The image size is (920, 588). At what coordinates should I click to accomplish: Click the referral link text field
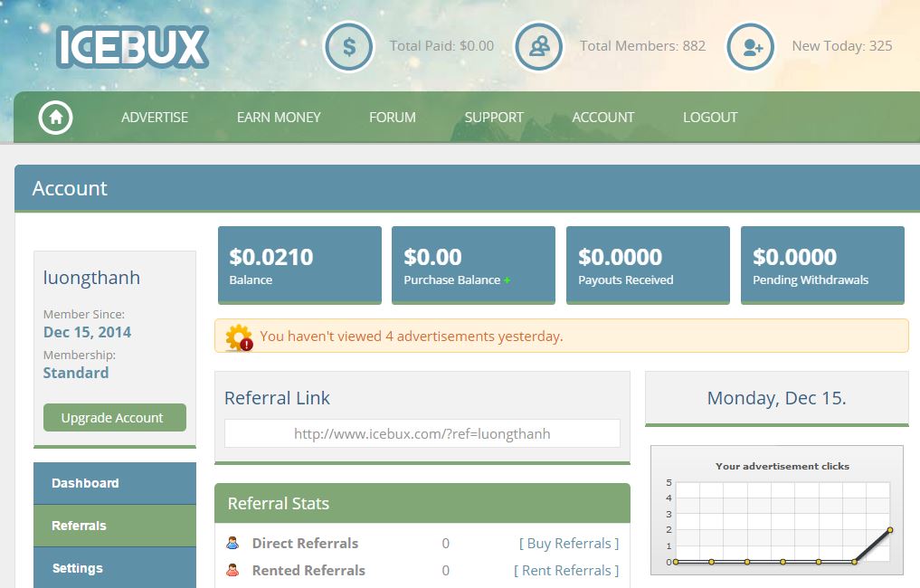[422, 433]
